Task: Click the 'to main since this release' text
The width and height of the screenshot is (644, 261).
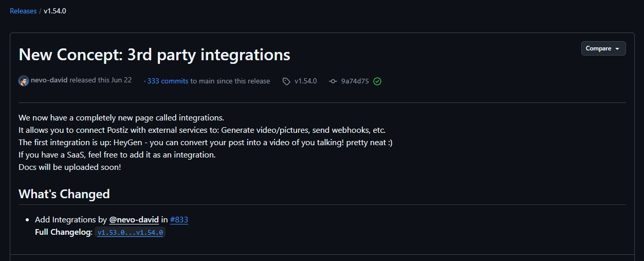Action: [x=230, y=81]
